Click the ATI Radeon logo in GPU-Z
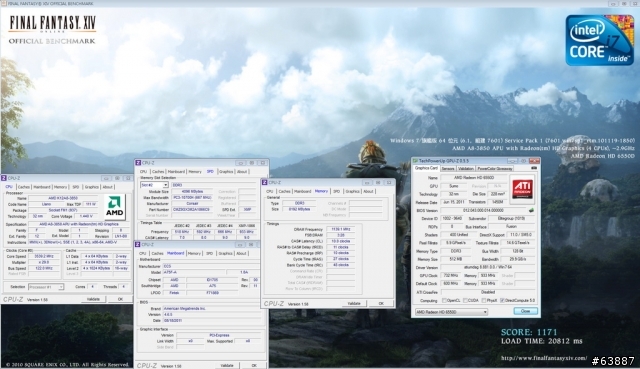640x369 pixels. point(523,189)
